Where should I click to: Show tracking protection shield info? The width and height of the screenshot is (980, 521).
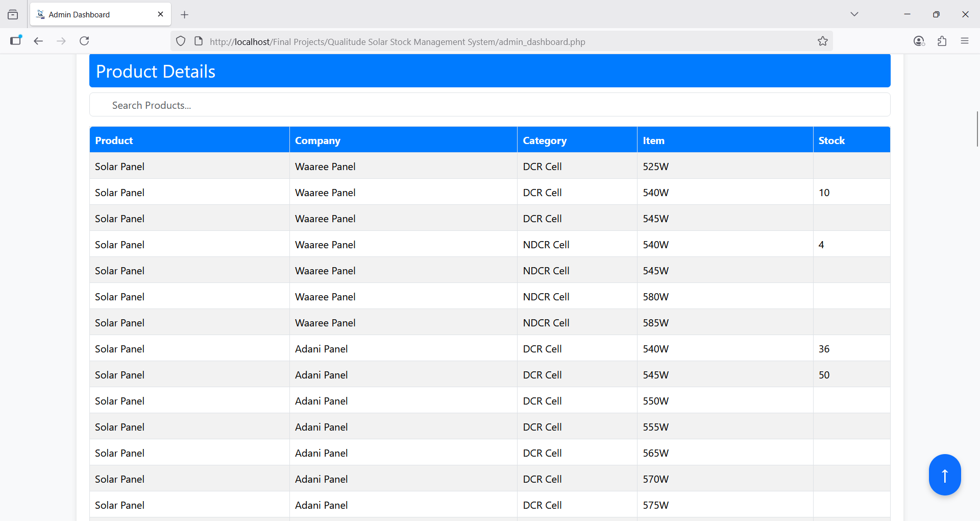click(181, 41)
